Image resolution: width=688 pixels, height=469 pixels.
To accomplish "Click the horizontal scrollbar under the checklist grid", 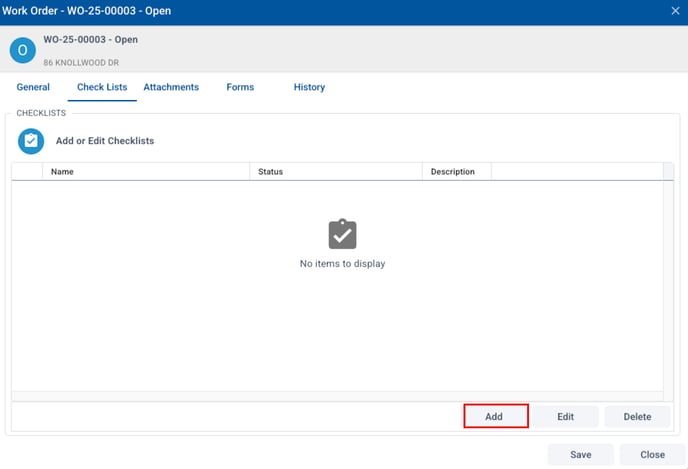I will pyautogui.click(x=336, y=397).
